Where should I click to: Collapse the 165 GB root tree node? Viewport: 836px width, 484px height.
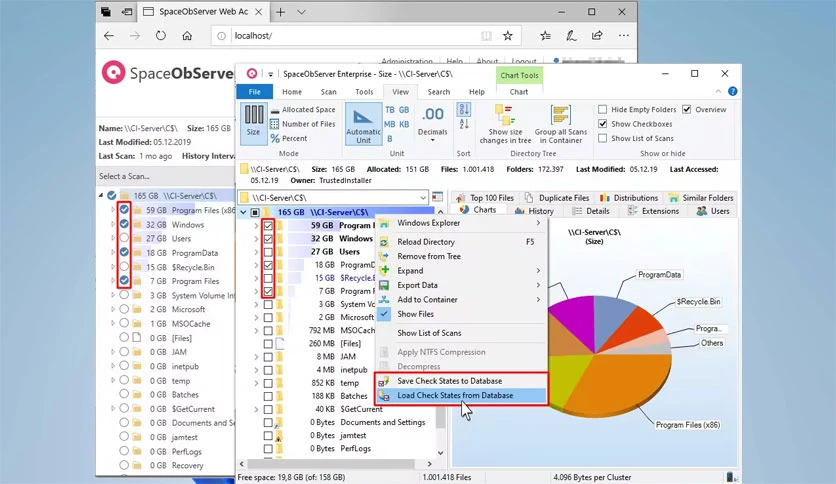point(243,212)
